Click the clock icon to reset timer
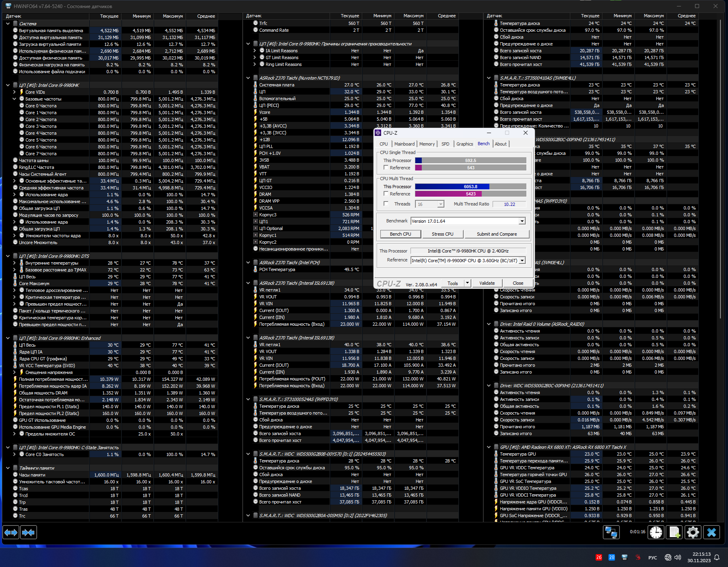The image size is (728, 567). coord(656,532)
